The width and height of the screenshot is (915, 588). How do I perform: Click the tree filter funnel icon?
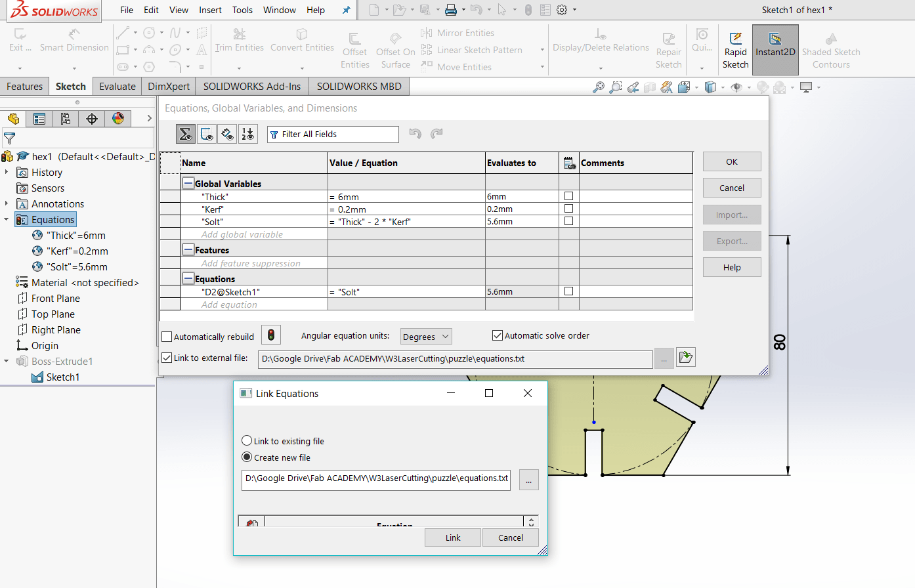9,138
